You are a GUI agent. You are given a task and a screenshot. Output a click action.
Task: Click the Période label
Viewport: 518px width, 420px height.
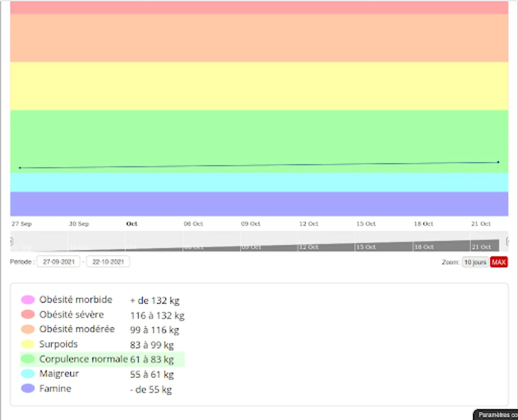(22, 262)
